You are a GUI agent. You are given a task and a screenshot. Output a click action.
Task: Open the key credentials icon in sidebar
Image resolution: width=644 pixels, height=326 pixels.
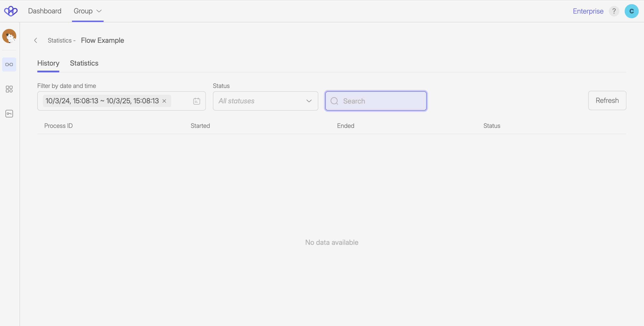9,114
